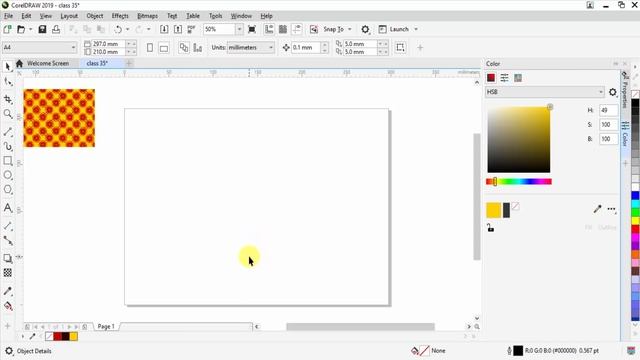
Task: Click the color eyedropper in Color docker
Action: click(597, 209)
